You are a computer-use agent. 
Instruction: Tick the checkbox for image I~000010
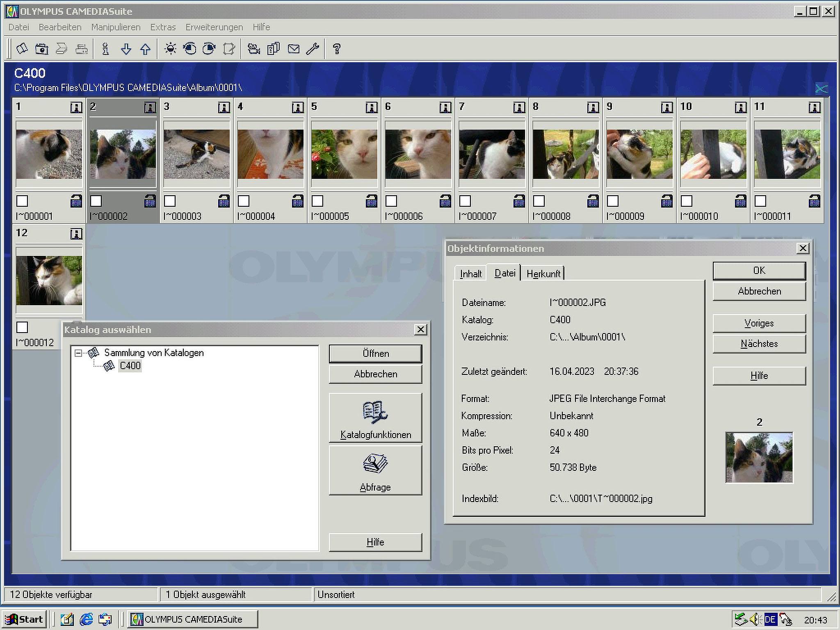[687, 201]
